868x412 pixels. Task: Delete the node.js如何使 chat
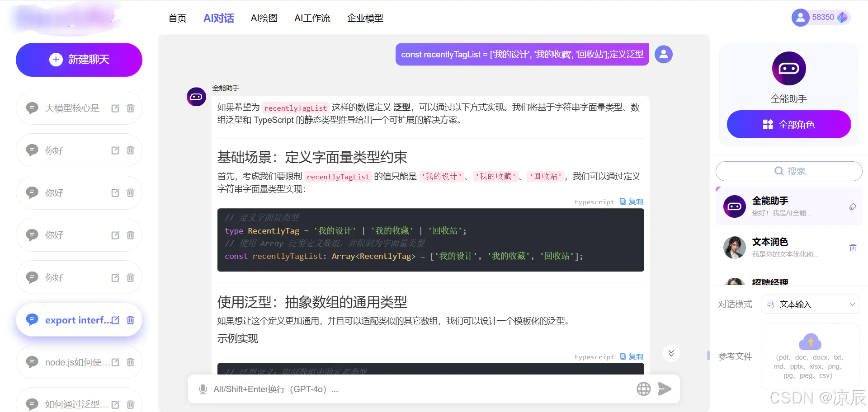pos(130,362)
